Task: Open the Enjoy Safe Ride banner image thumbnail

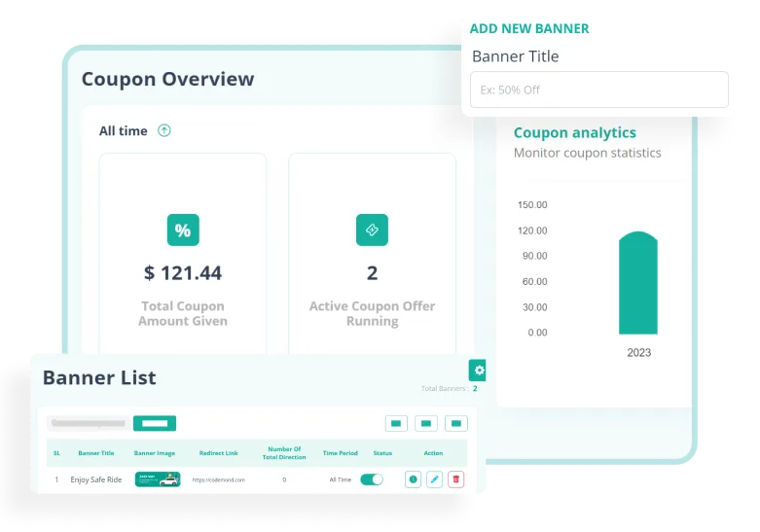Action: 158,479
